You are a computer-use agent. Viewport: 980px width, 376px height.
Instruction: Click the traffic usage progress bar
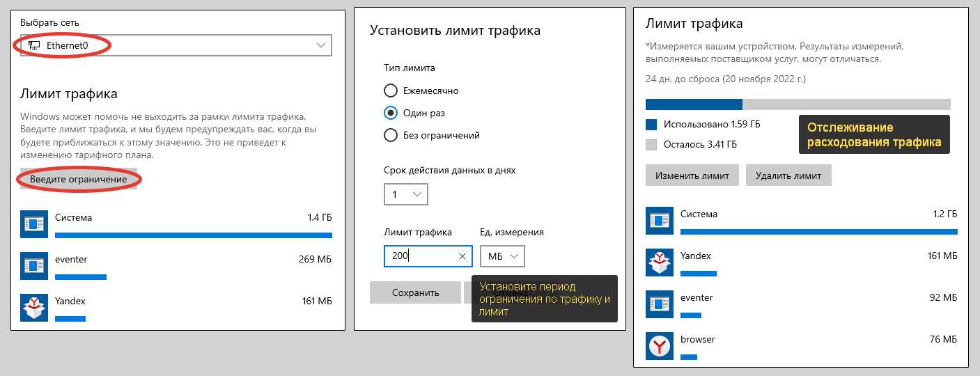point(798,104)
